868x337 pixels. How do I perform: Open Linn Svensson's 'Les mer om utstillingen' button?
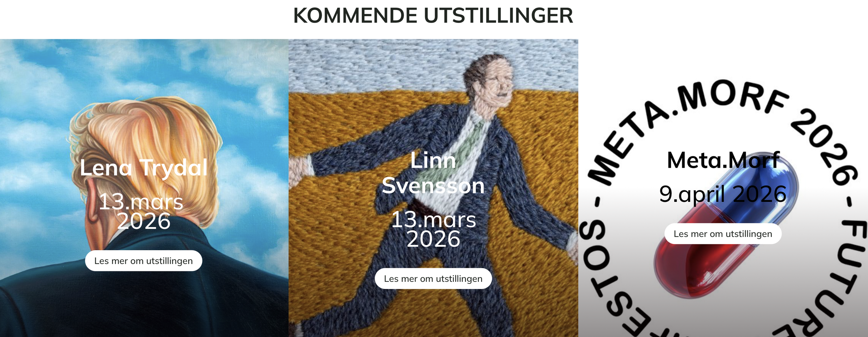click(x=433, y=278)
